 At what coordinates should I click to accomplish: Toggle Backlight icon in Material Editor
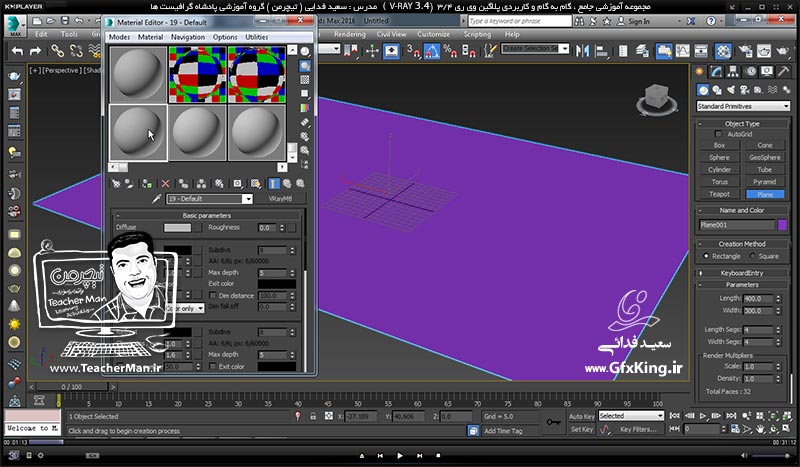[x=305, y=66]
